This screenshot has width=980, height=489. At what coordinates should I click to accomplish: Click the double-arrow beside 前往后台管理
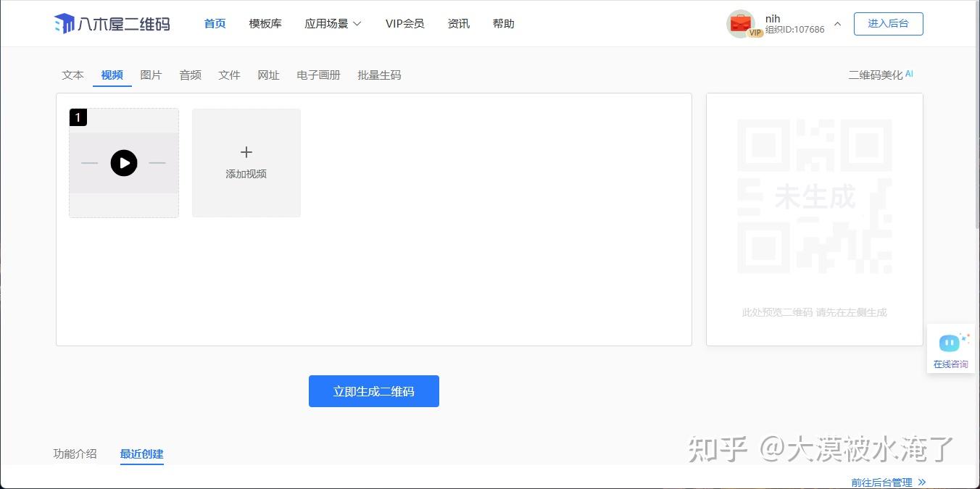tap(921, 482)
